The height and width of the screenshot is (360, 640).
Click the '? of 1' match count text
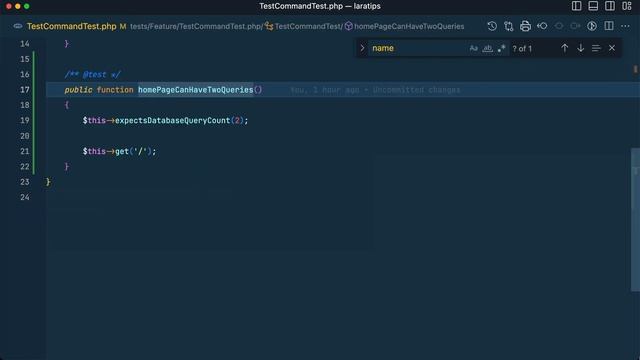(x=522, y=49)
